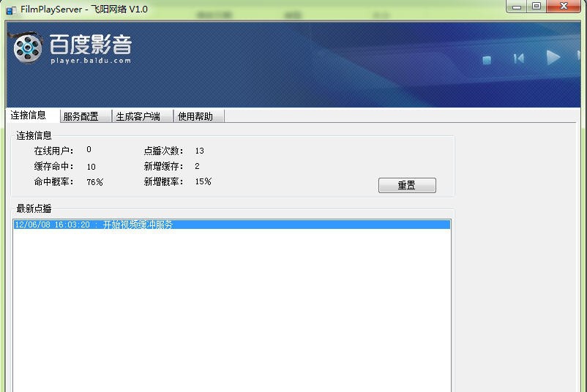Minimize the FilmPlayServer window

click(x=517, y=7)
